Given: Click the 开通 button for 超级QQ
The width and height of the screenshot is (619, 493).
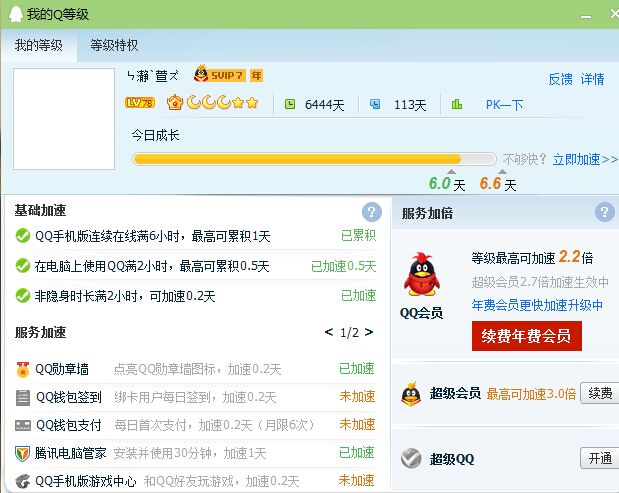Looking at the screenshot, I should (600, 458).
